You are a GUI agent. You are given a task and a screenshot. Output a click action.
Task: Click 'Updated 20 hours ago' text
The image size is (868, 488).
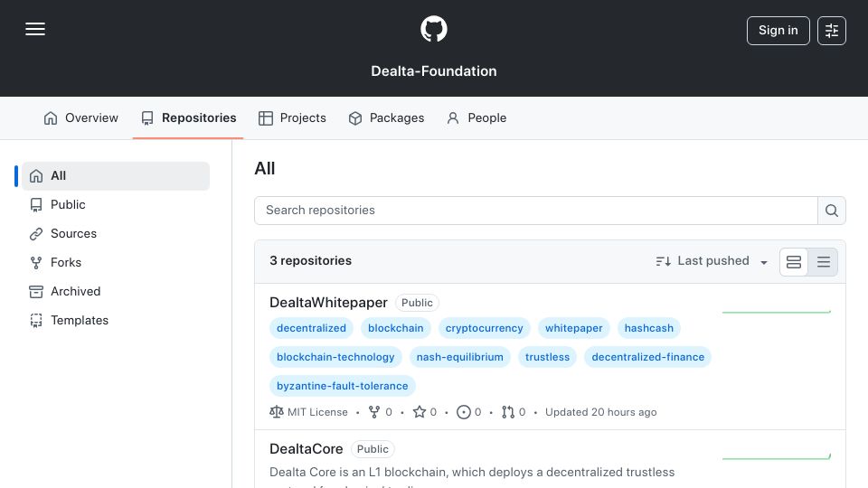point(600,412)
